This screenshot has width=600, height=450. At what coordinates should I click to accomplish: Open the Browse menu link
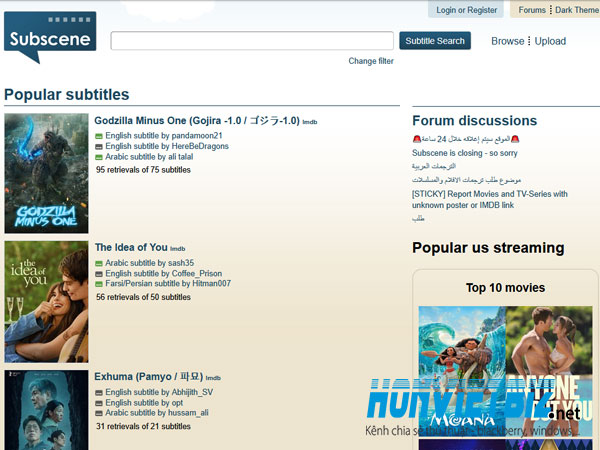click(x=507, y=41)
